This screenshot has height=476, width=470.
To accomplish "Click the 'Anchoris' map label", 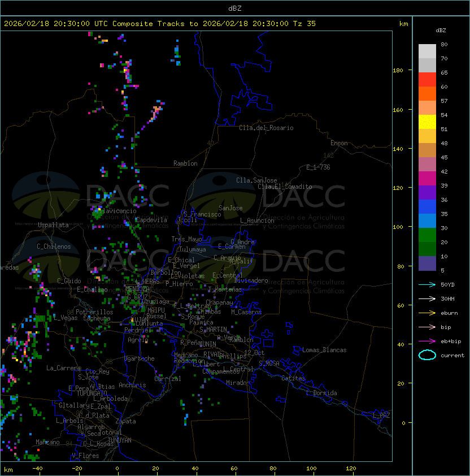I will pyautogui.click(x=132, y=385).
